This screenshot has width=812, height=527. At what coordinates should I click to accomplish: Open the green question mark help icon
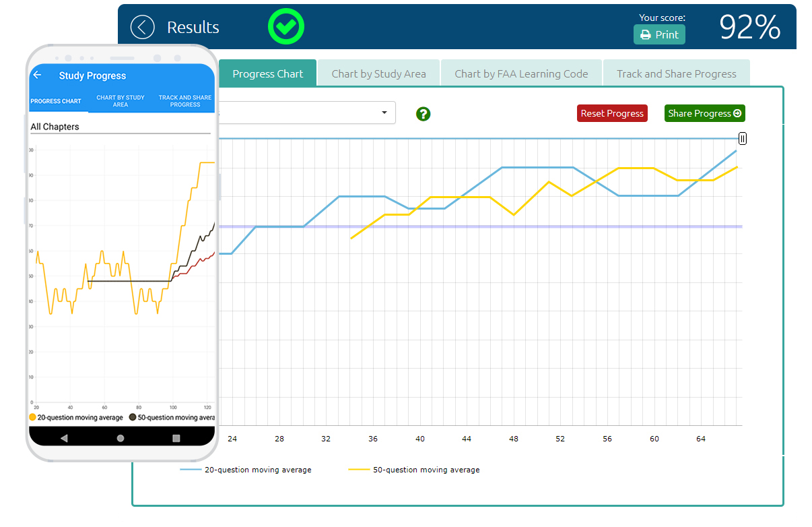423,114
